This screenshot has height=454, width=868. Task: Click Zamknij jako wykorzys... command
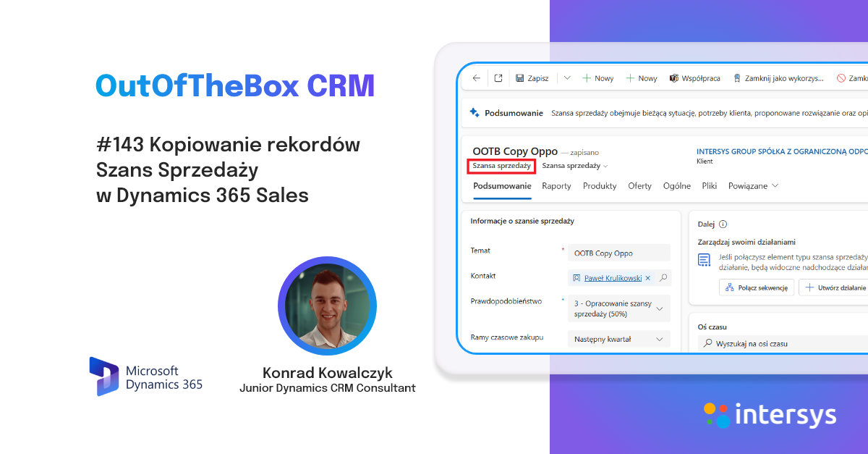(x=778, y=78)
